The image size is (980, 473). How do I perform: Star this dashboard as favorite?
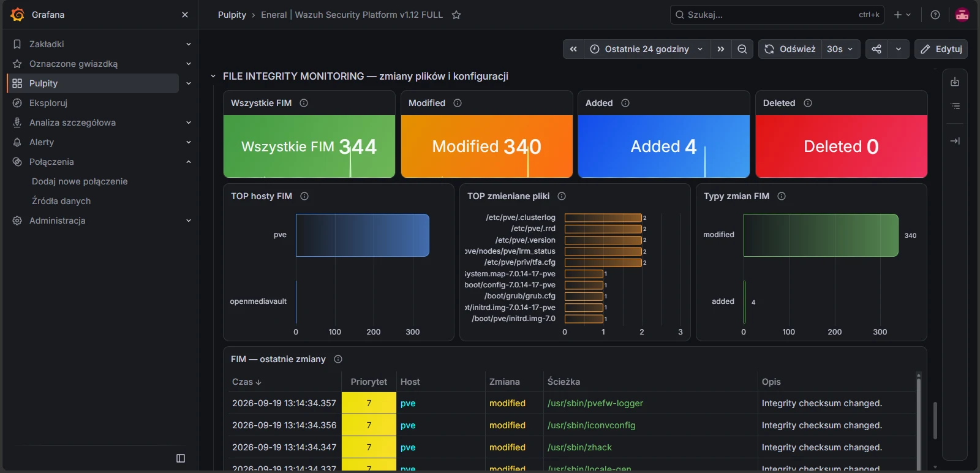point(456,15)
